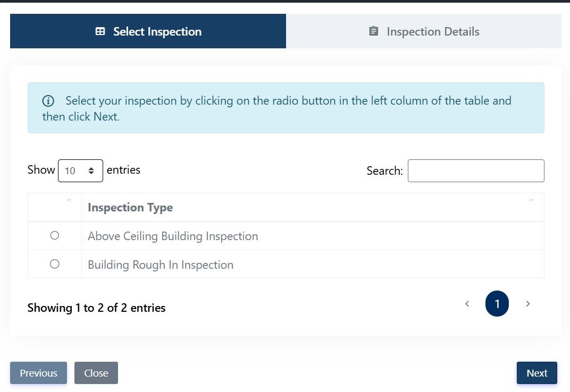The width and height of the screenshot is (570, 392).
Task: Select the Building Rough In Inspection radio button
Action: (54, 264)
